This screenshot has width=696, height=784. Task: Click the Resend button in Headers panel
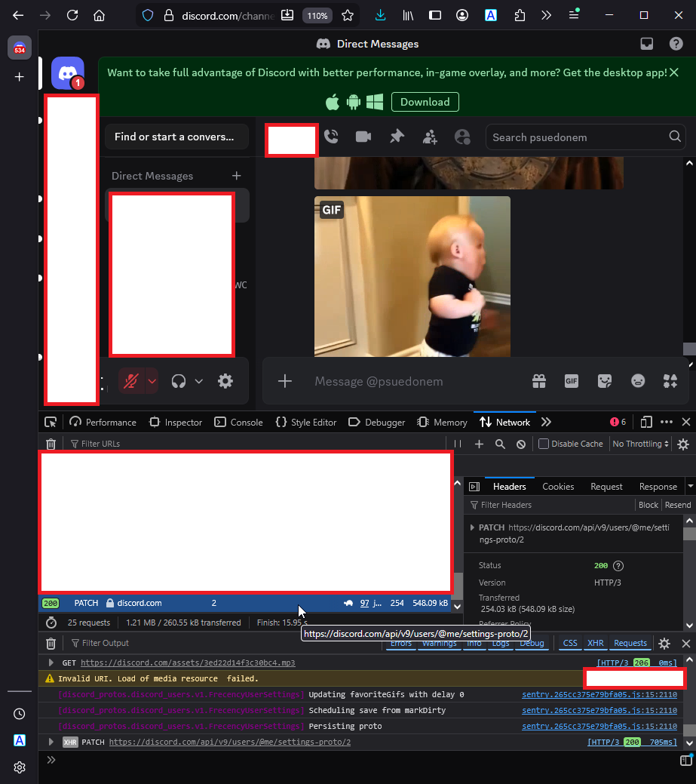click(677, 505)
